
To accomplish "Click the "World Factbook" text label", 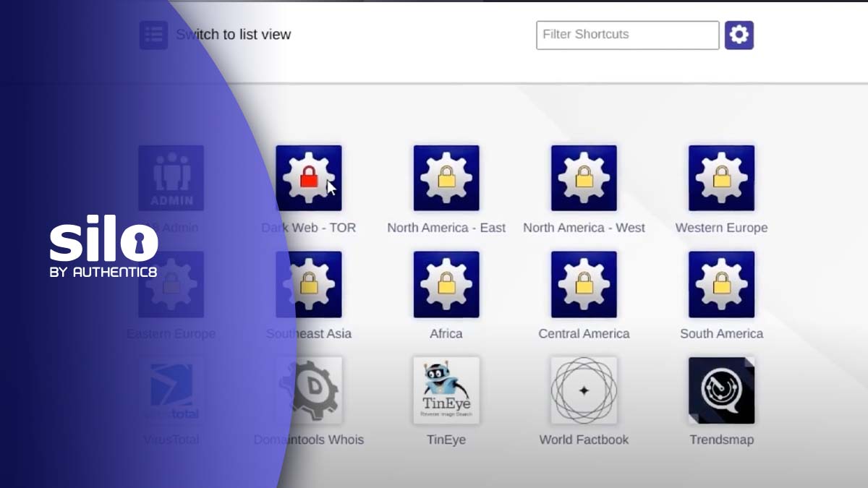I will [584, 440].
